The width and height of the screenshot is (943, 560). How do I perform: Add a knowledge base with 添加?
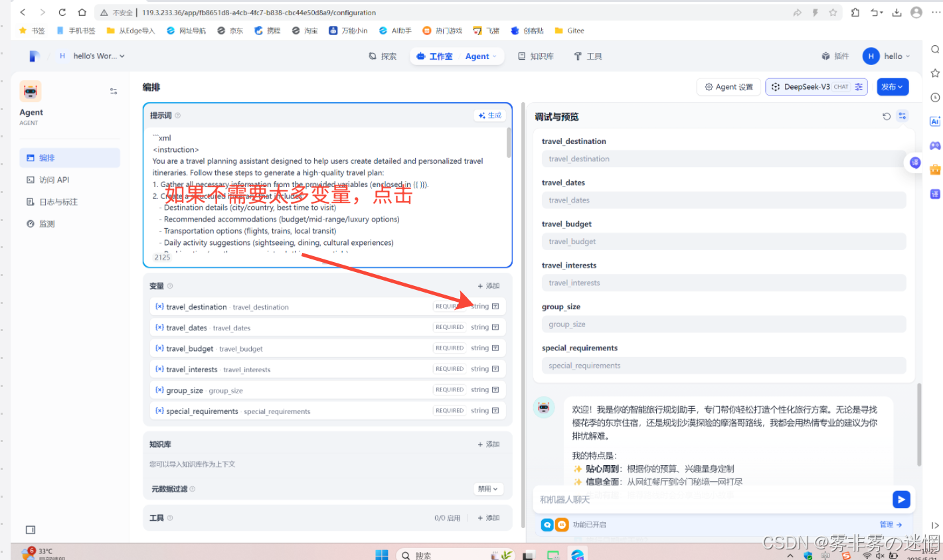[x=488, y=445]
